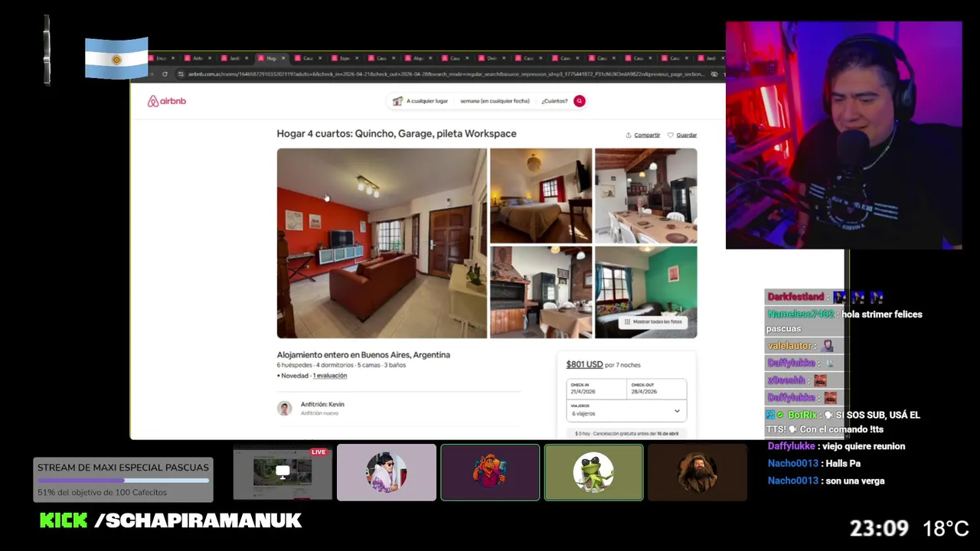Click host Kevin's profile picture
980x551 pixels.
(284, 409)
